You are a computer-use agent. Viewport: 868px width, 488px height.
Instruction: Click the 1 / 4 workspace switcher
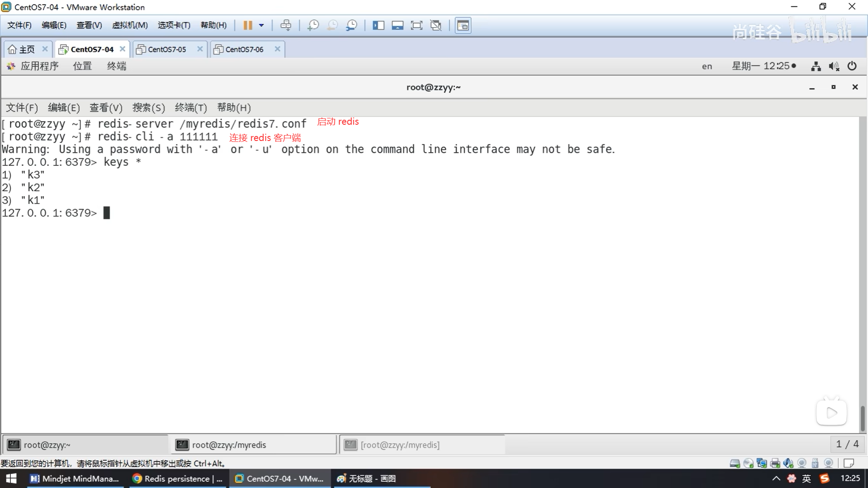tap(847, 444)
